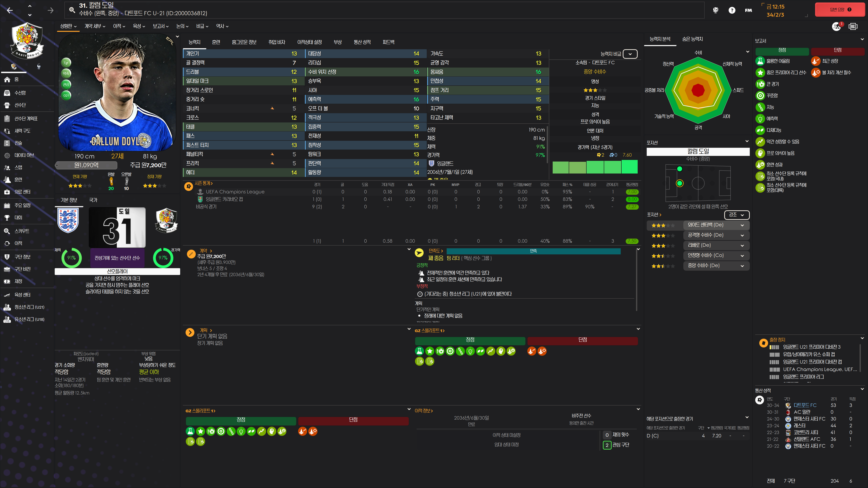Click the FM logo icon
The image size is (868, 488).
point(748,10)
